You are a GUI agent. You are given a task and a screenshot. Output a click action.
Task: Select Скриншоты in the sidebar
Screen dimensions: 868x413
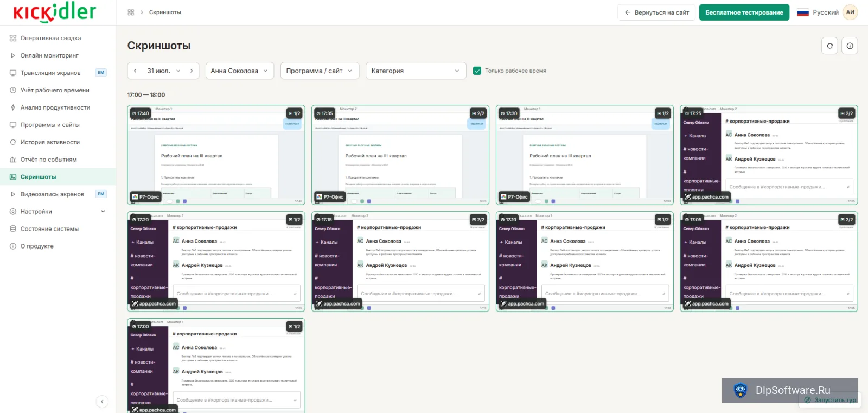click(x=58, y=177)
